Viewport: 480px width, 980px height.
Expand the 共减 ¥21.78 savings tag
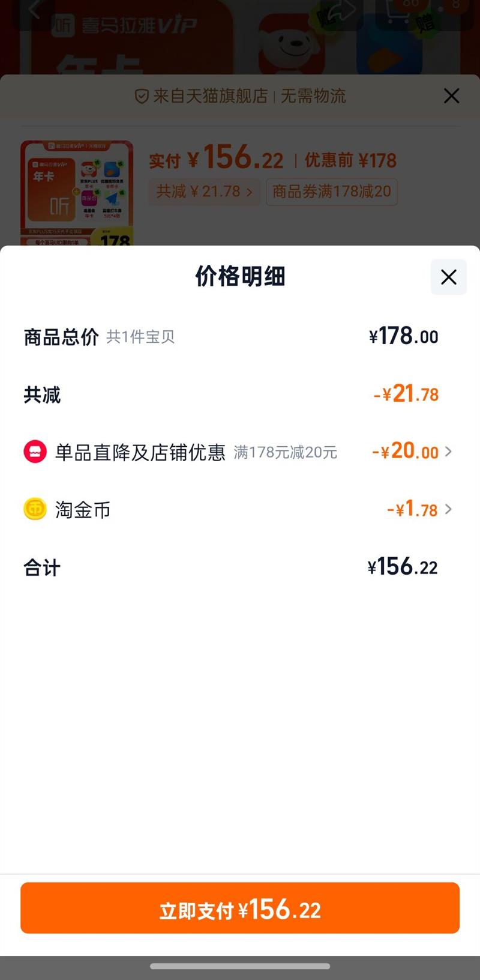tap(204, 192)
